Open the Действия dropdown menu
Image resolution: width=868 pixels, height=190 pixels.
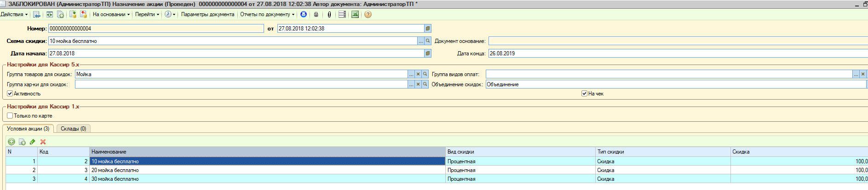pos(14,14)
